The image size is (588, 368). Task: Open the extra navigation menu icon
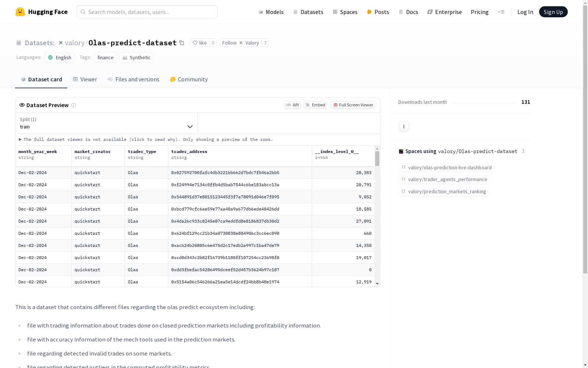click(x=501, y=12)
